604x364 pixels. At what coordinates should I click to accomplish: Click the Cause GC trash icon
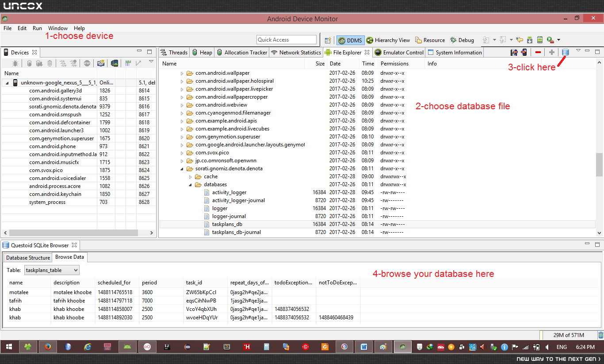tap(50, 63)
